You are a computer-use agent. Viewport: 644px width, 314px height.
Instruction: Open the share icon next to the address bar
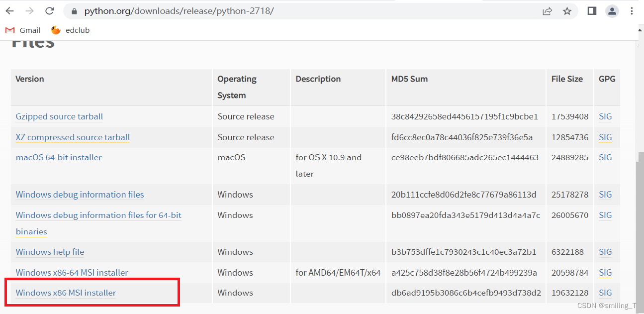[x=547, y=10]
